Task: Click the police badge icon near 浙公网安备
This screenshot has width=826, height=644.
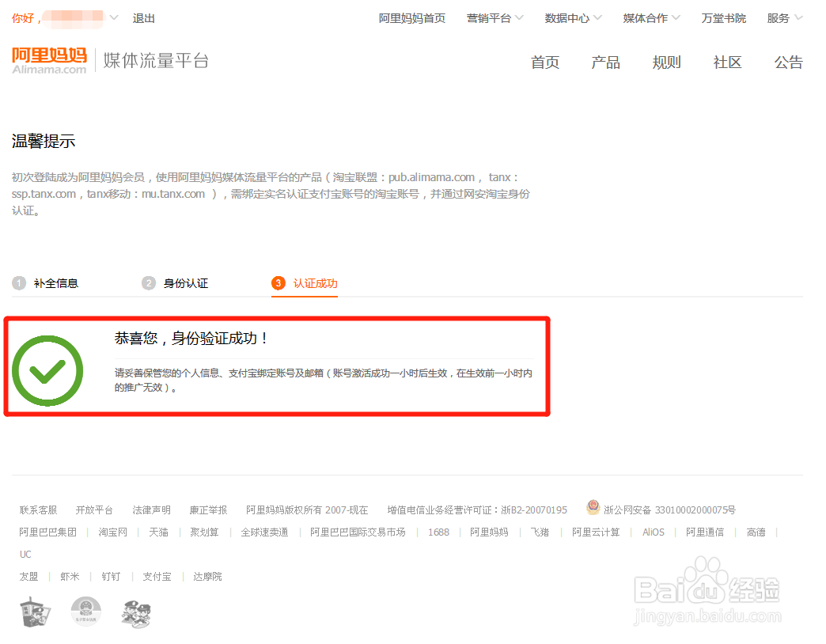Action: pos(593,508)
